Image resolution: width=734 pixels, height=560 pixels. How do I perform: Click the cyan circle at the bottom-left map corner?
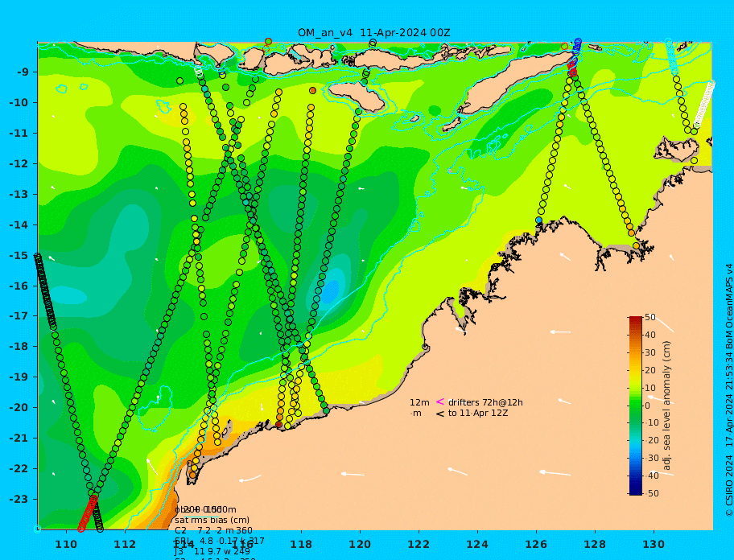click(38, 529)
